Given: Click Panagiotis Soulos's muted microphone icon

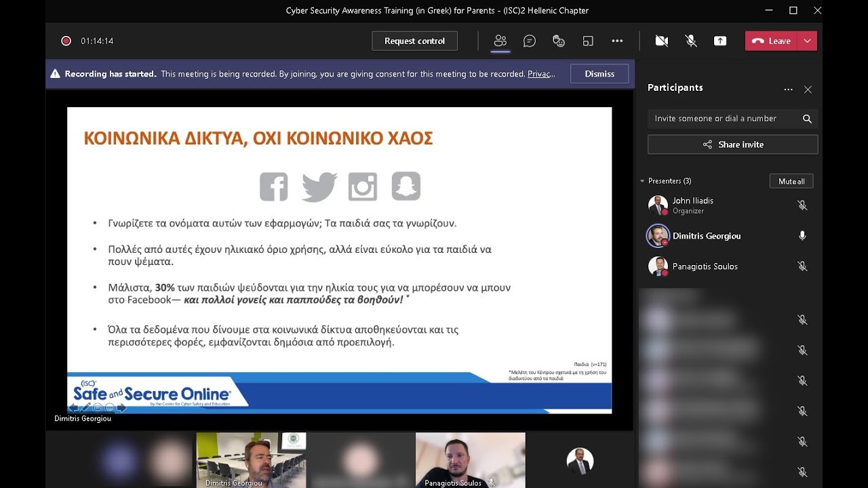Looking at the screenshot, I should point(802,266).
